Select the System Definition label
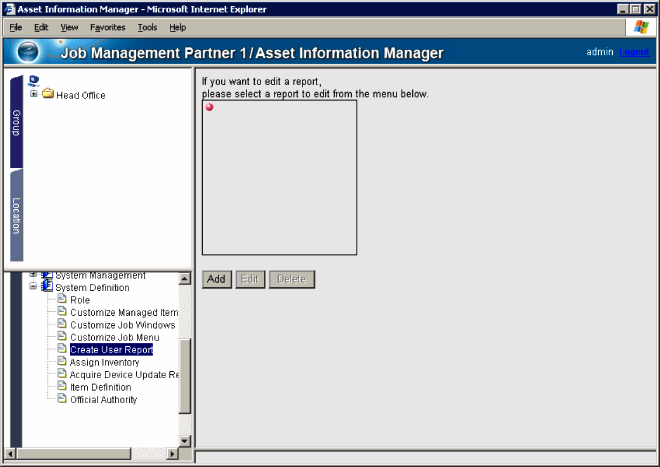This screenshot has height=467, width=660. (x=92, y=288)
